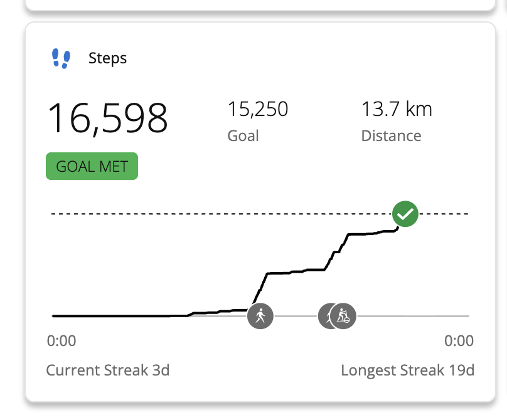The height and width of the screenshot is (420, 507).
Task: Click the gray timeline baseline right of the elliptical icon
Action: pyautogui.click(x=414, y=316)
